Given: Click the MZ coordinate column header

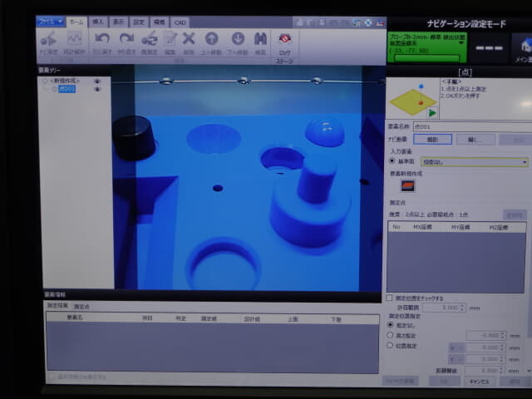Looking at the screenshot, I should coord(499,227).
